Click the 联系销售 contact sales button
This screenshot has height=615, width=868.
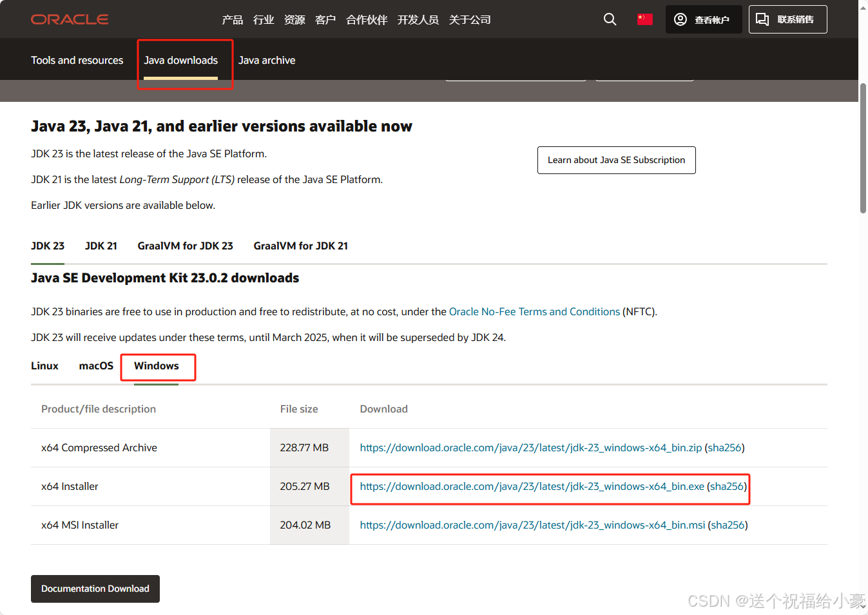click(787, 19)
